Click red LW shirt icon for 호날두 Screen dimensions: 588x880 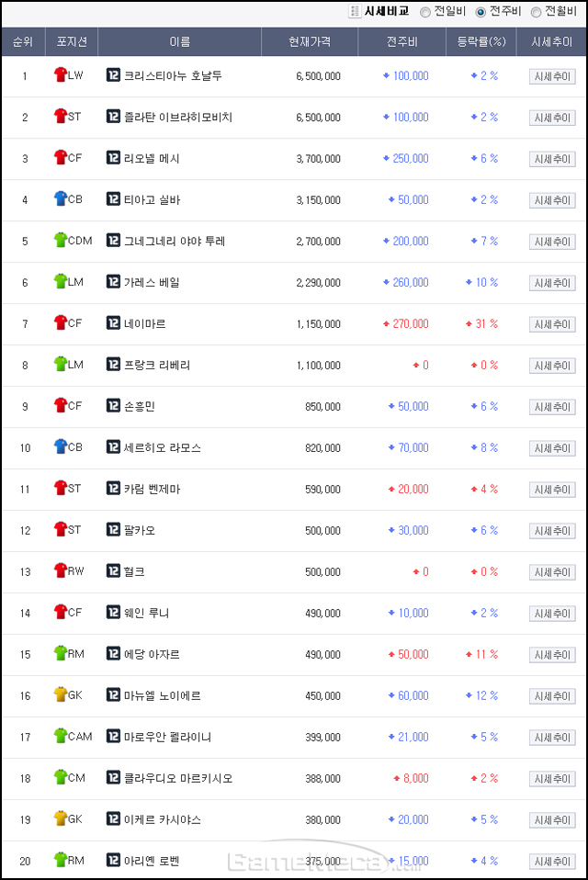click(61, 74)
